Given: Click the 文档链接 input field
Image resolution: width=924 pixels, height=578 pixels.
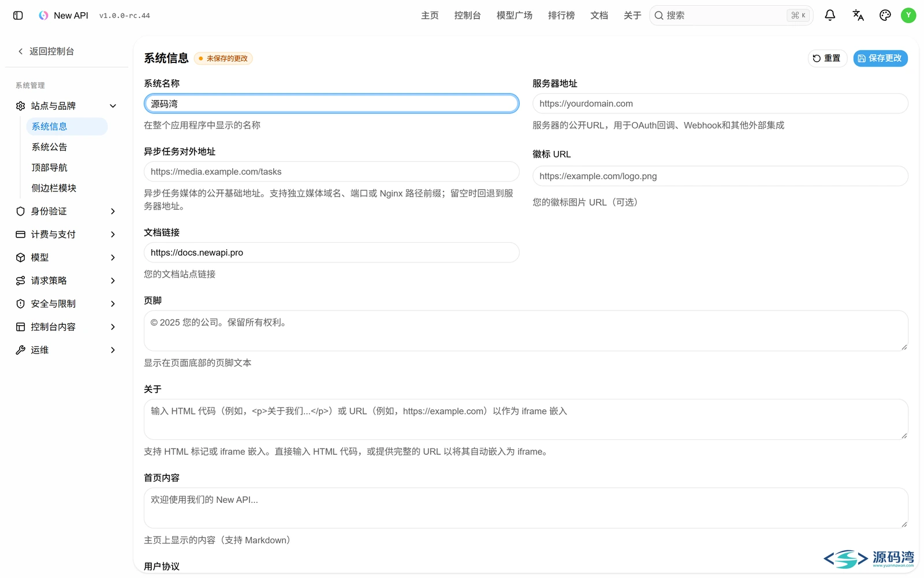Looking at the screenshot, I should (x=331, y=253).
